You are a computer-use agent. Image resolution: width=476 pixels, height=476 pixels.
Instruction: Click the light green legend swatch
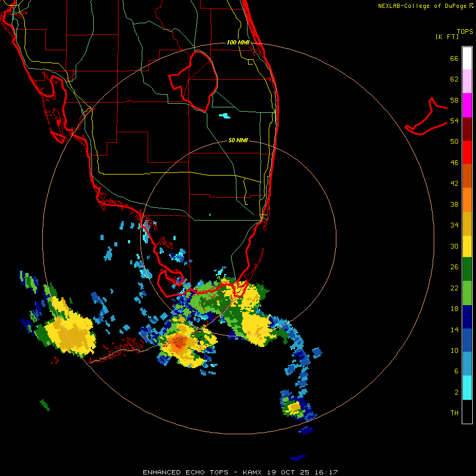467,293
